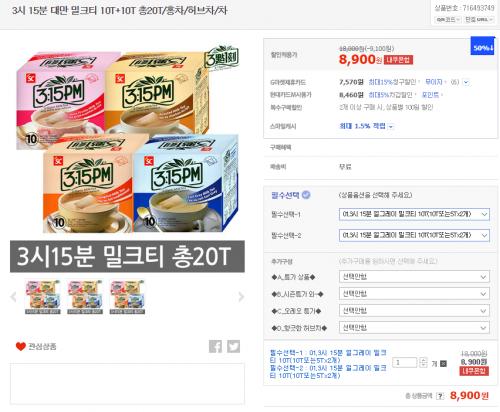Open 필수선택-1 option dropdown

pyautogui.click(x=414, y=214)
